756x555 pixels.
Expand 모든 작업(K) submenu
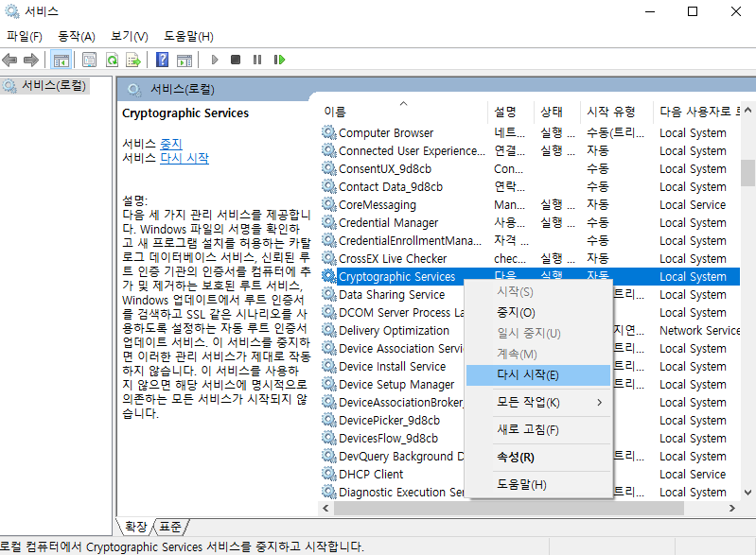click(538, 402)
